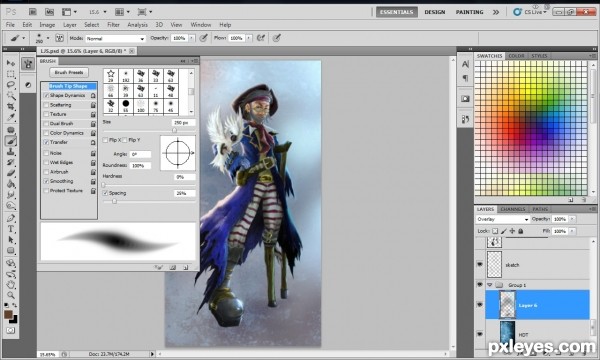
Task: Enable Scattering checkbox
Action: coord(46,105)
